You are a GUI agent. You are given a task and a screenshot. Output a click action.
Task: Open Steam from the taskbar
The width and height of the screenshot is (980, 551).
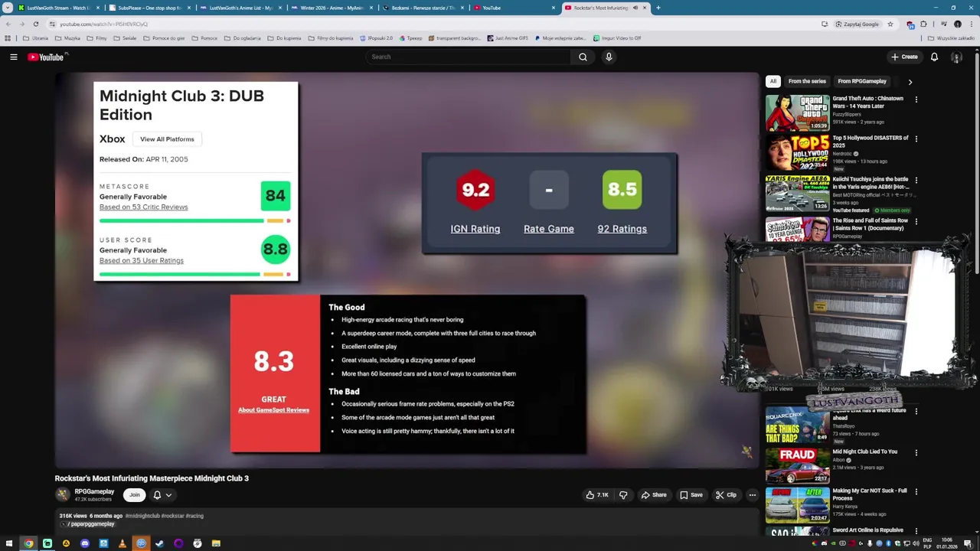pos(159,543)
